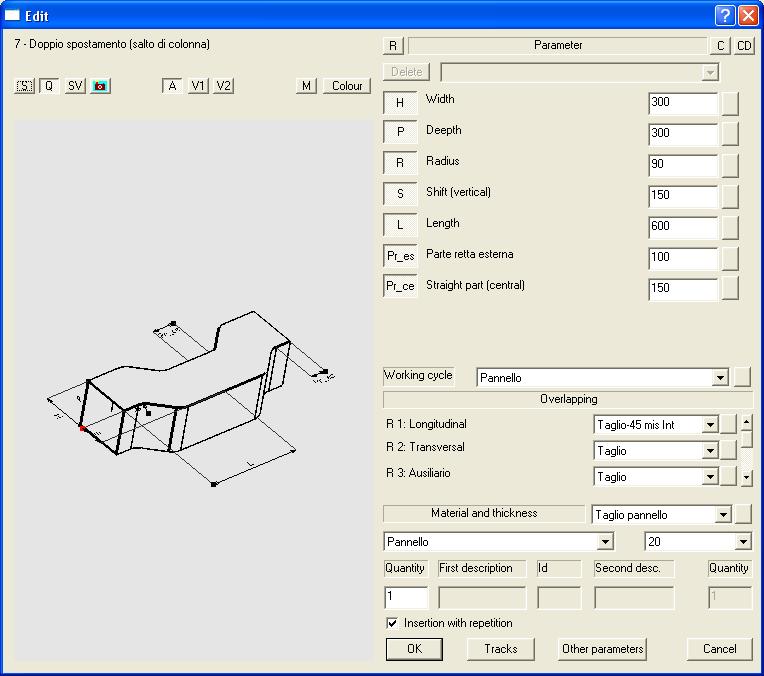Viewport: 764px width, 676px height.
Task: Toggle the Q view button
Action: tap(49, 86)
